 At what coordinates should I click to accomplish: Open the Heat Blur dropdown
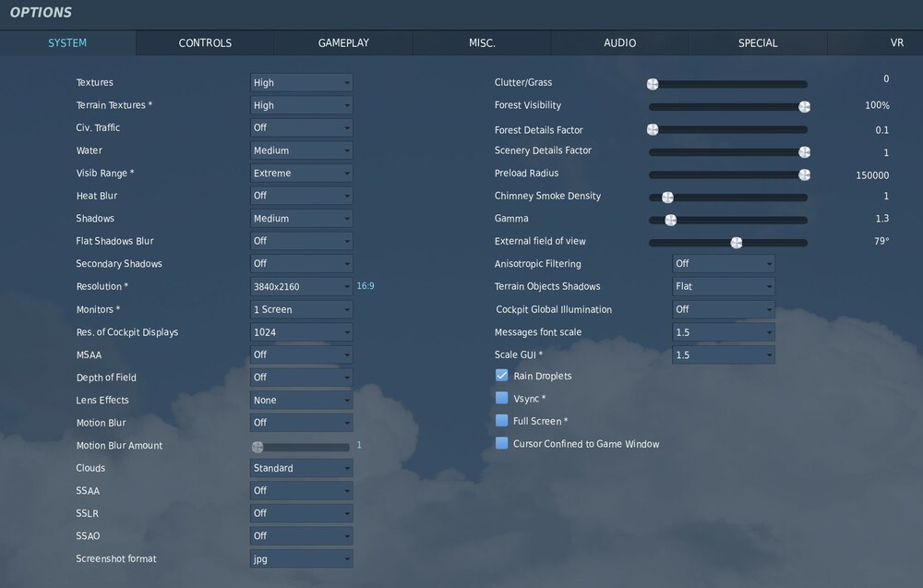(302, 196)
